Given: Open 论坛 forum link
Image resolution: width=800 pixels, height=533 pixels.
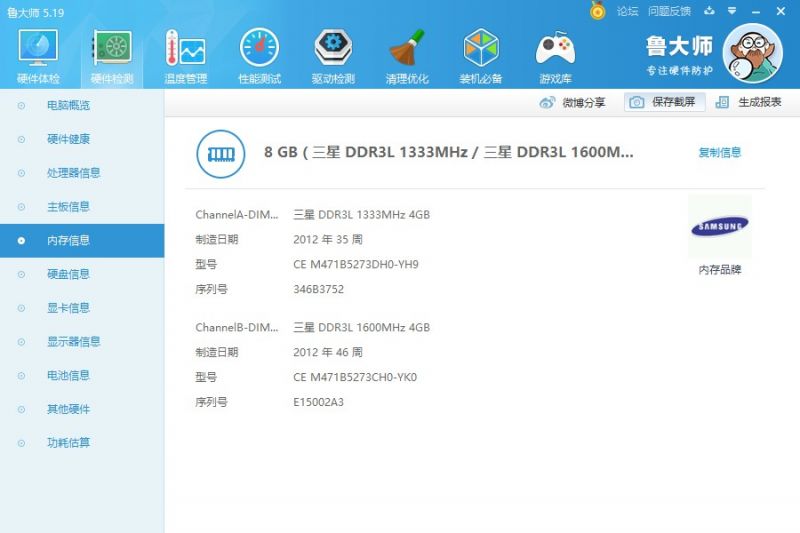Looking at the screenshot, I should 627,11.
